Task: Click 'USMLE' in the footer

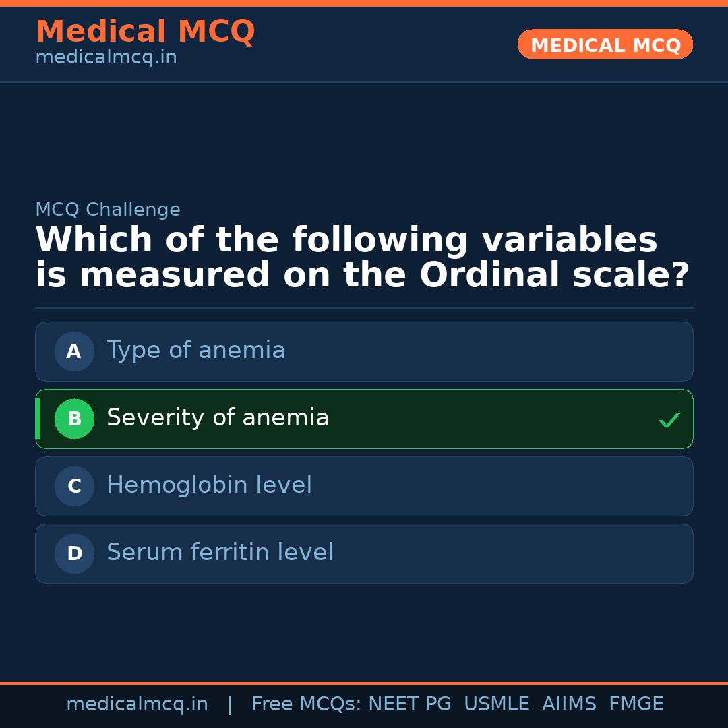Action: 496,704
